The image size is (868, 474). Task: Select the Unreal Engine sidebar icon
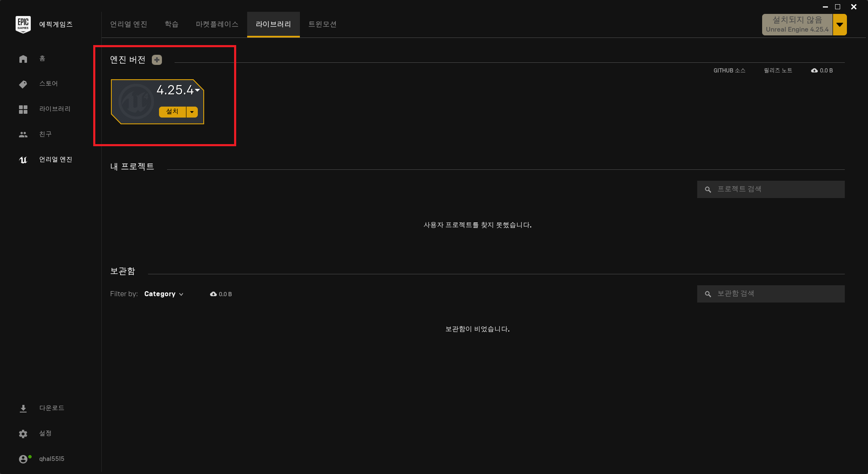pyautogui.click(x=23, y=160)
